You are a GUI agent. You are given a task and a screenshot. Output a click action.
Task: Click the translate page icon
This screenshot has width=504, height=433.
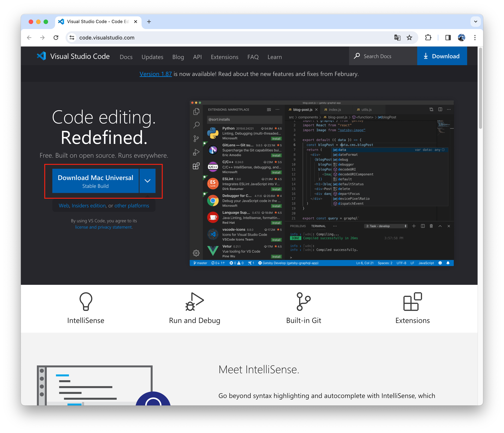(397, 38)
